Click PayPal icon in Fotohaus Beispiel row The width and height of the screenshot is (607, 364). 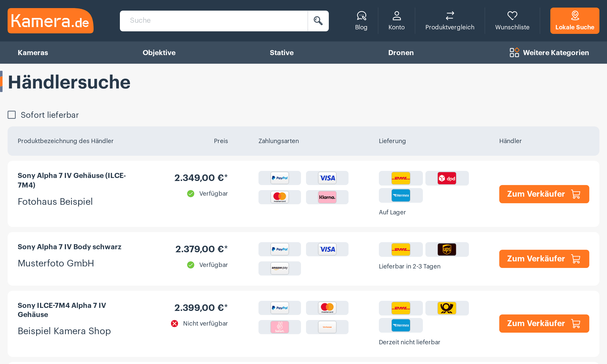pos(280,178)
